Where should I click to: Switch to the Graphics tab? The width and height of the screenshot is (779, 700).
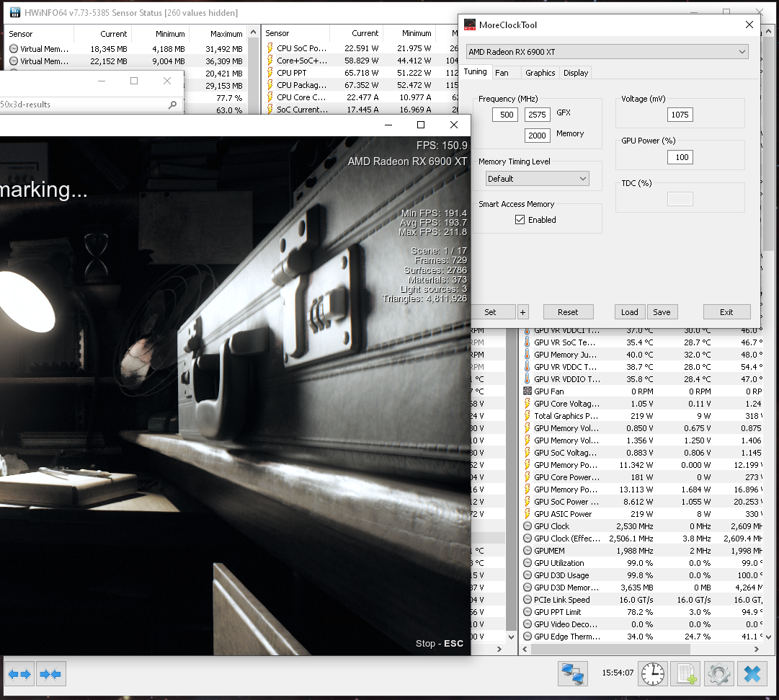tap(540, 73)
